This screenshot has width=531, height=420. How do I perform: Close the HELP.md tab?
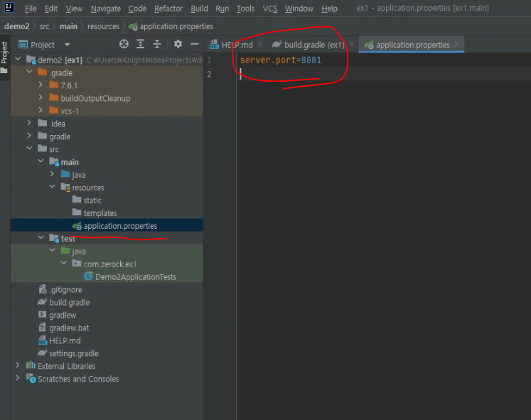coord(259,44)
